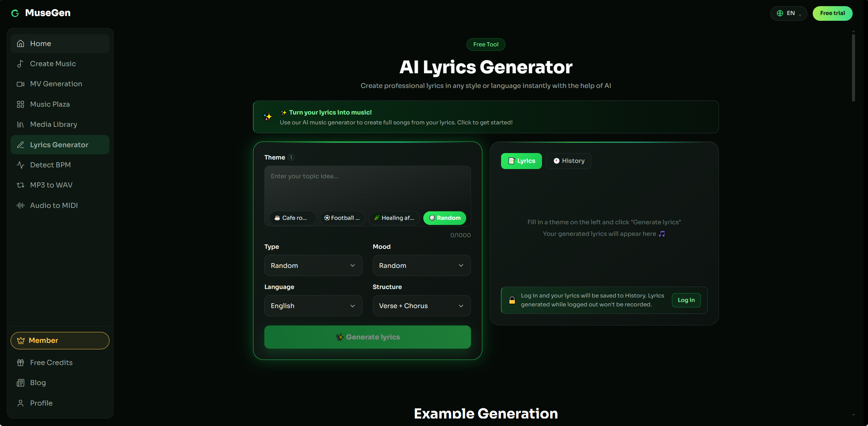Select the Football theme suggestion
The width and height of the screenshot is (868, 426).
[342, 218]
